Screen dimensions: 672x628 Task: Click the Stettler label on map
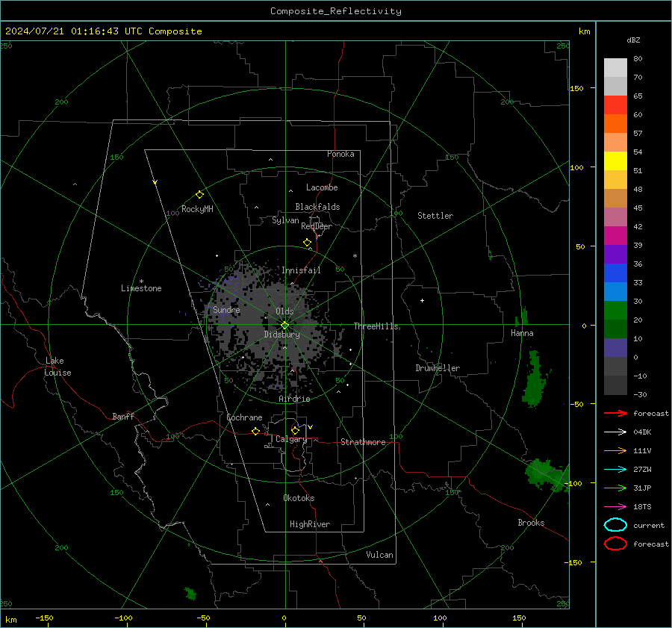[435, 216]
